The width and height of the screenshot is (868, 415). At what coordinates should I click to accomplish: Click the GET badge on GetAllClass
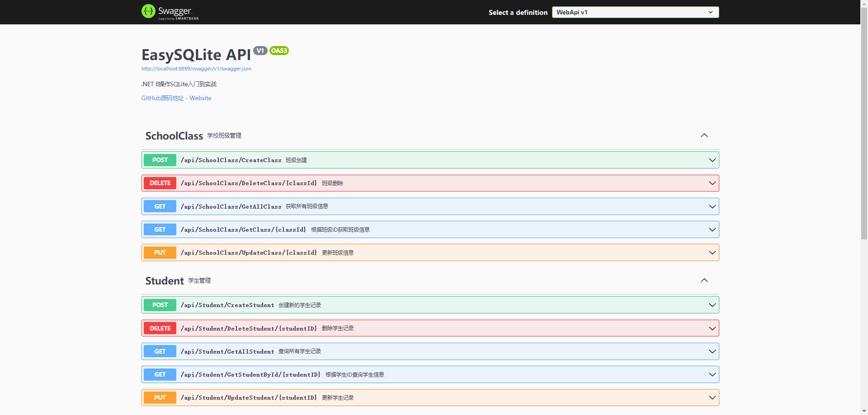160,206
